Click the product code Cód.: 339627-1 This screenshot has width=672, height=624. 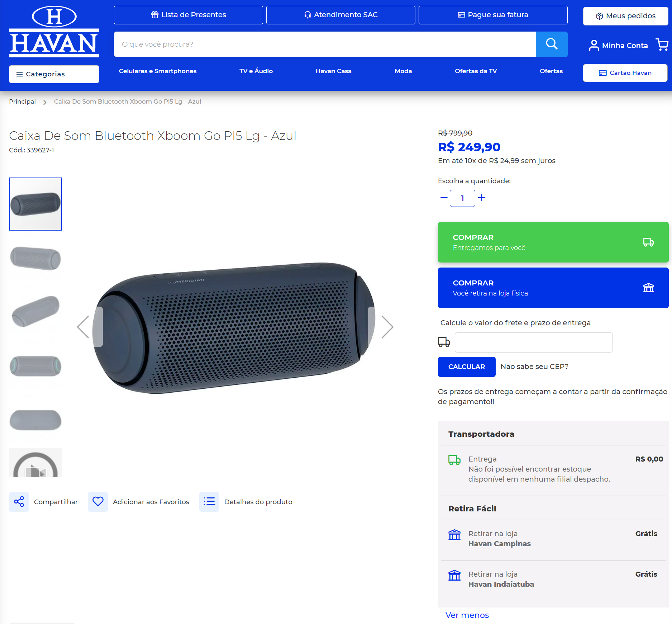[32, 150]
